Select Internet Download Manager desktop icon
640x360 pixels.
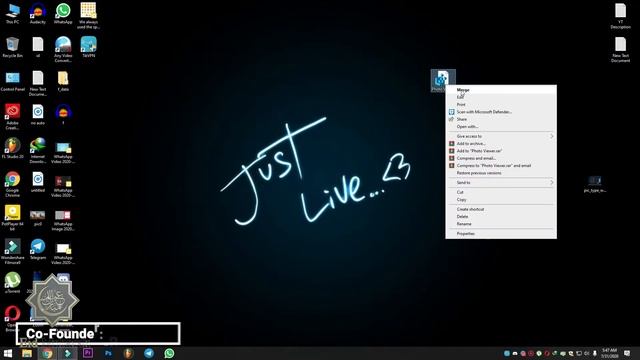[x=38, y=151]
